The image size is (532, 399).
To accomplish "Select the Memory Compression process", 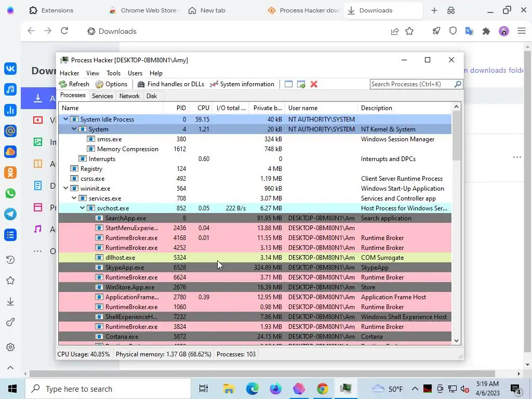I will point(255,149).
